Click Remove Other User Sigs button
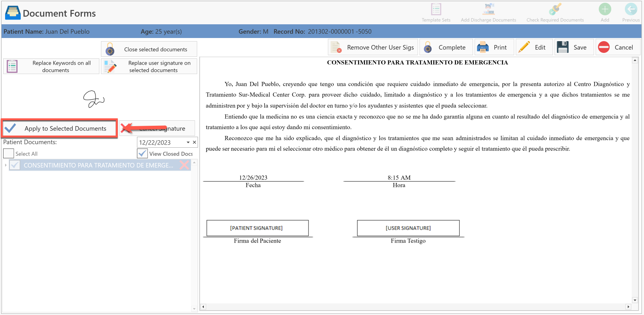 373,47
